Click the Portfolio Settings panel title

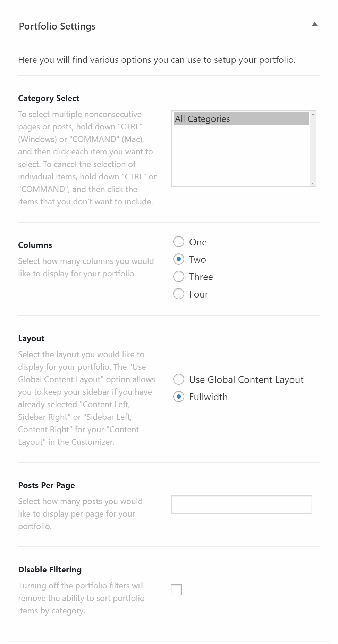57,26
